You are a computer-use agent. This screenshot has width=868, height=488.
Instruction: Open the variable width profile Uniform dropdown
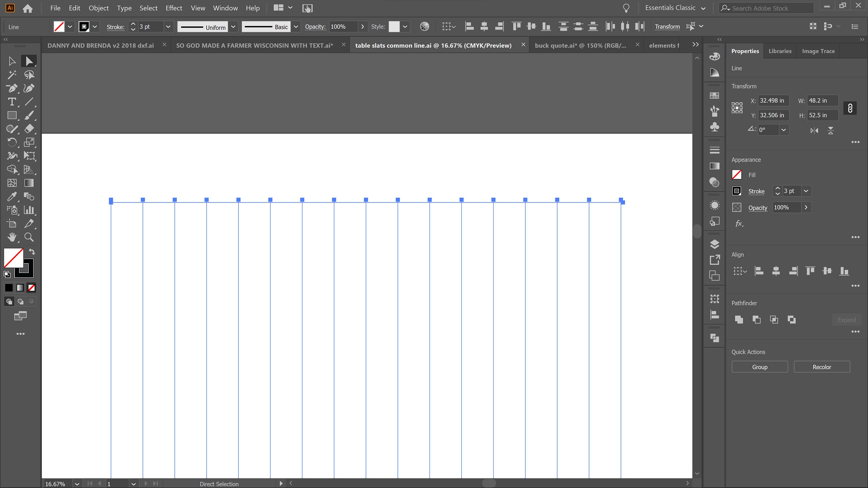[233, 27]
